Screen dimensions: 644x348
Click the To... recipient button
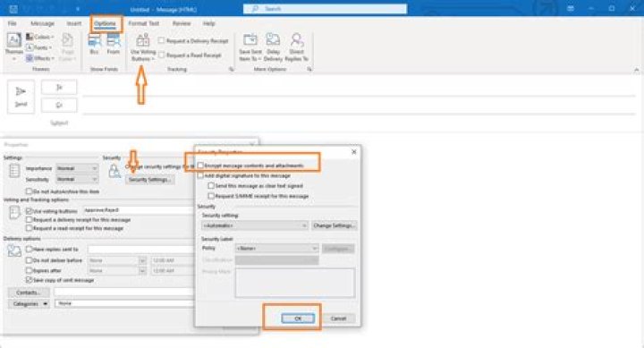click(x=59, y=87)
